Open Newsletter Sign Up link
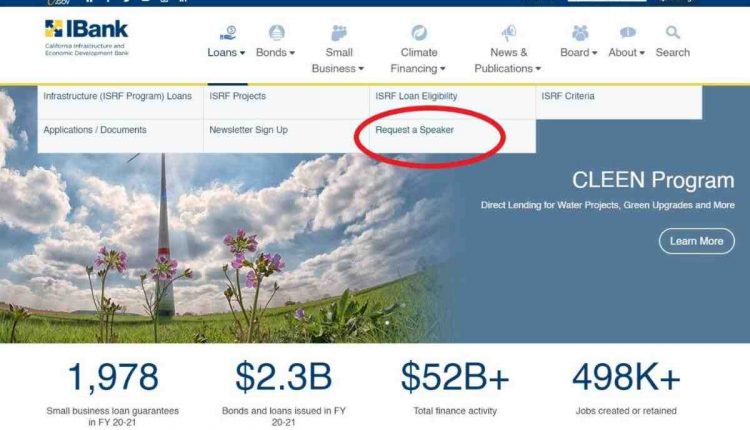The height and width of the screenshot is (430, 750). [x=248, y=130]
